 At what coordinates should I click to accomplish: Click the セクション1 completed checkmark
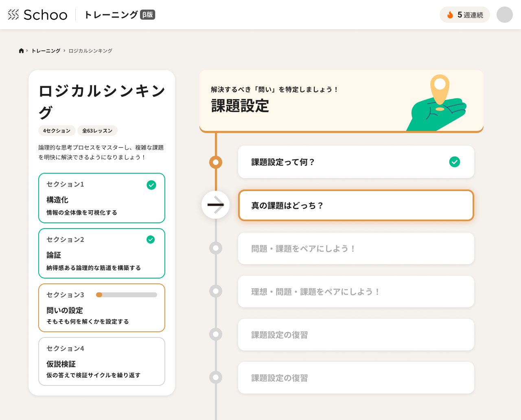click(151, 185)
